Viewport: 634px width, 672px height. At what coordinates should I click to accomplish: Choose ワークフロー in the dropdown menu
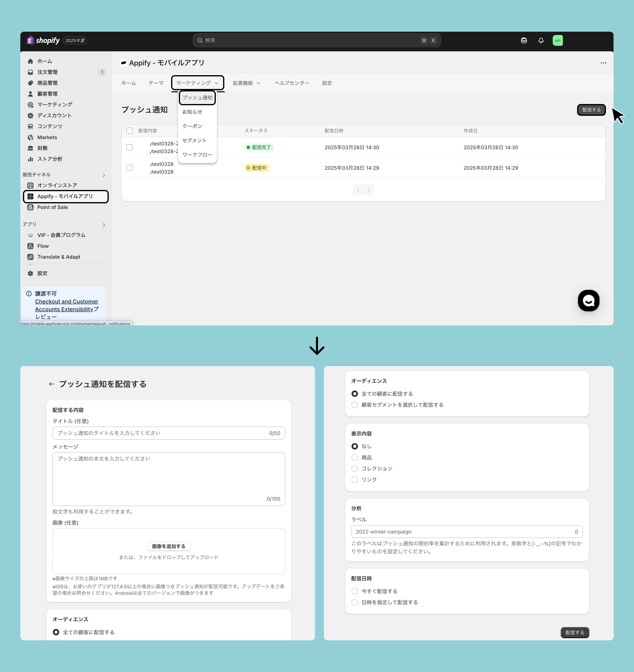tap(197, 155)
